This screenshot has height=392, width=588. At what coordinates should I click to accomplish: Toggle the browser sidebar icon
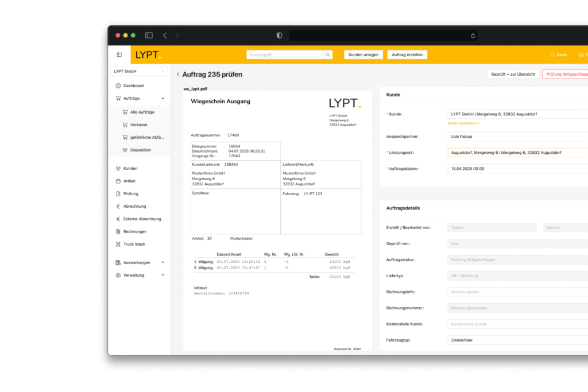(149, 35)
